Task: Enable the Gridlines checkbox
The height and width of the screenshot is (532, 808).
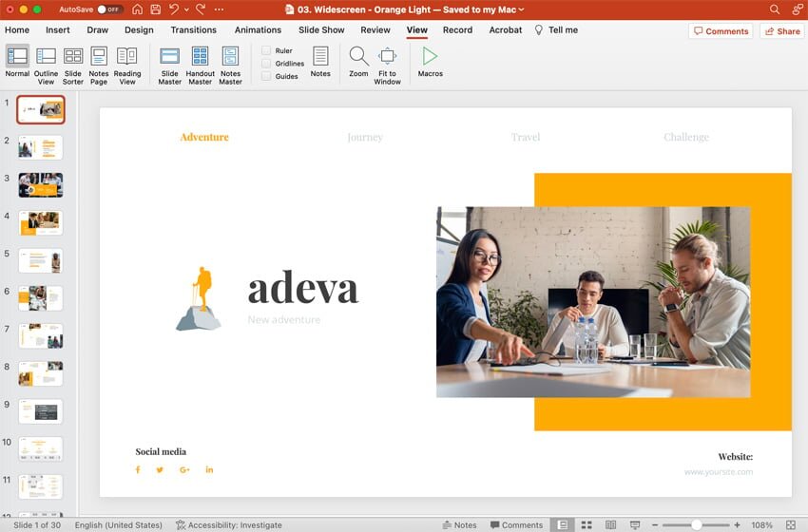Action: click(x=266, y=64)
